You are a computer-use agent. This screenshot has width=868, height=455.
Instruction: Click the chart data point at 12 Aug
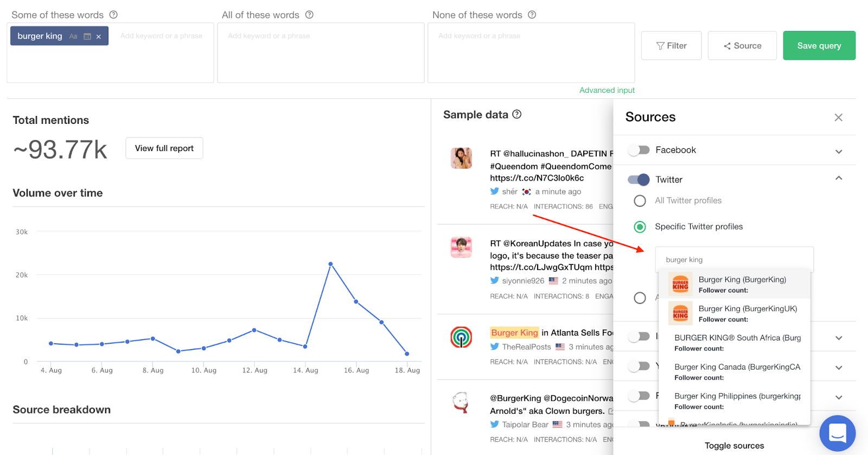[254, 330]
